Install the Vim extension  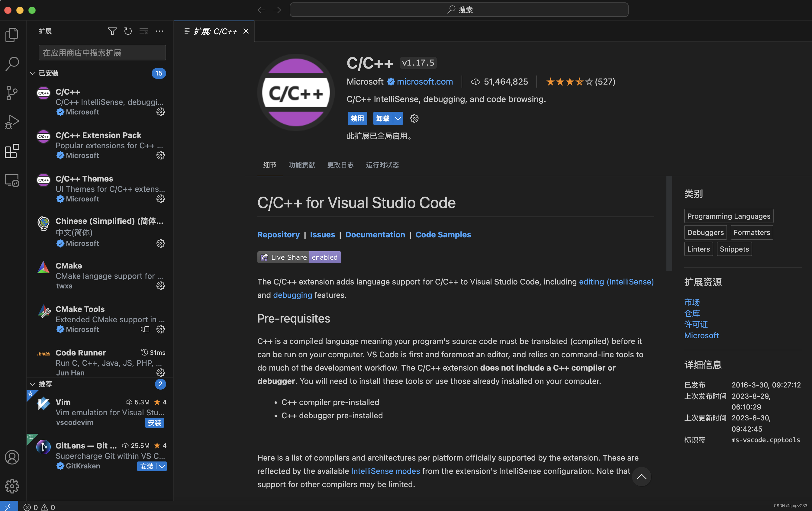(155, 423)
